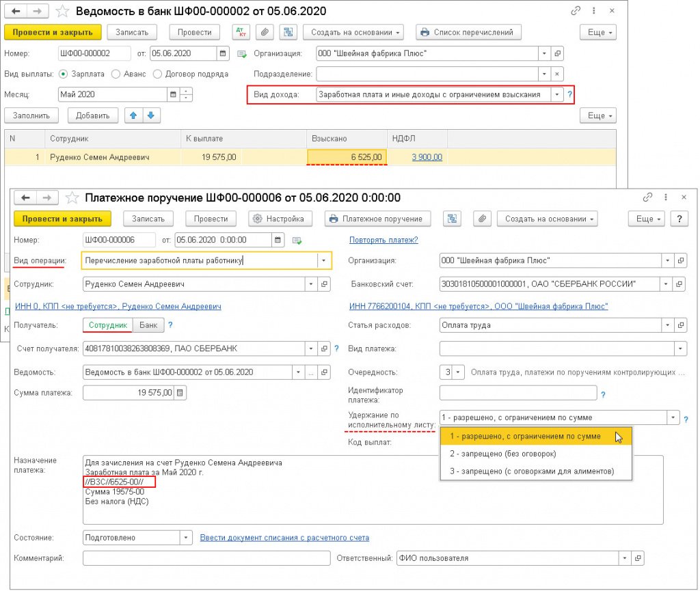Viewport: 700px width, 591px height.
Task: Click the Комментарий input field
Action: pos(206,558)
